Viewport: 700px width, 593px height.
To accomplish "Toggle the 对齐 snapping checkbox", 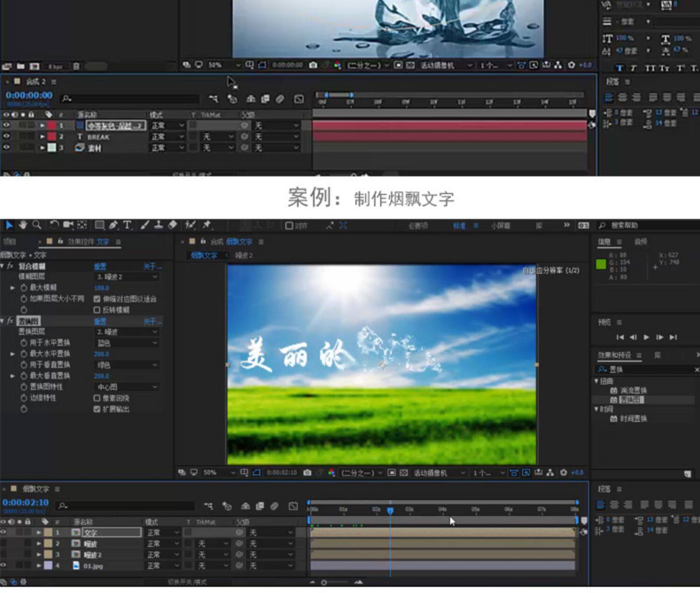I will tap(289, 226).
